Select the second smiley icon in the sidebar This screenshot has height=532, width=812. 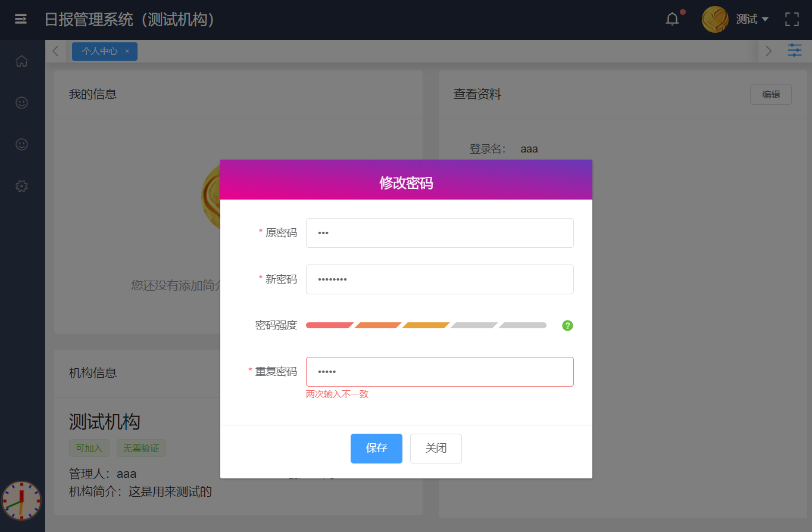(x=21, y=144)
